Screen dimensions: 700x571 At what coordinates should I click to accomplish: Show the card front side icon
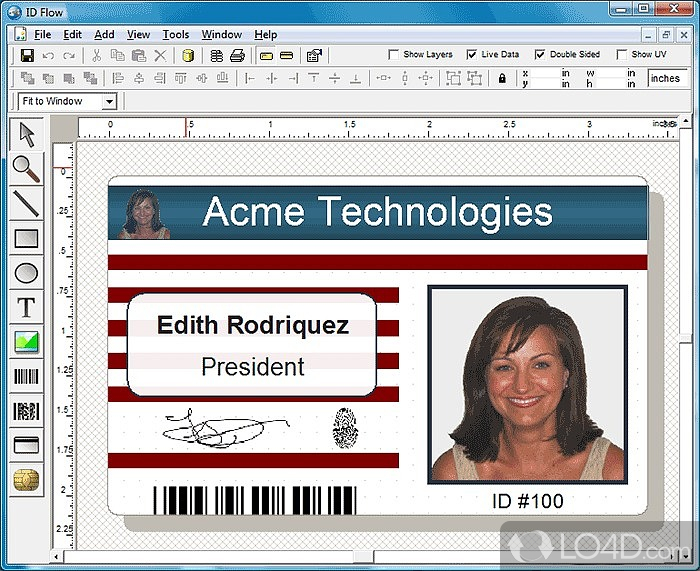click(x=266, y=56)
